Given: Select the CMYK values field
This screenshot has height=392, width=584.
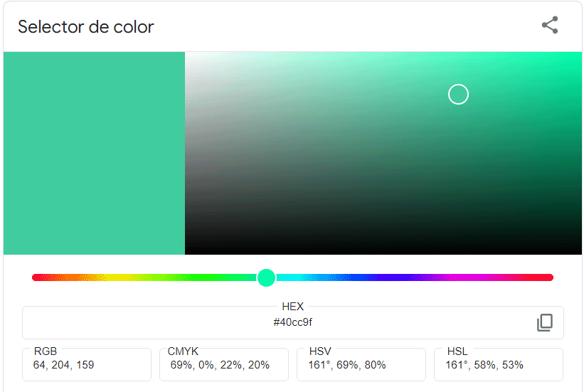Looking at the screenshot, I should click(223, 365).
